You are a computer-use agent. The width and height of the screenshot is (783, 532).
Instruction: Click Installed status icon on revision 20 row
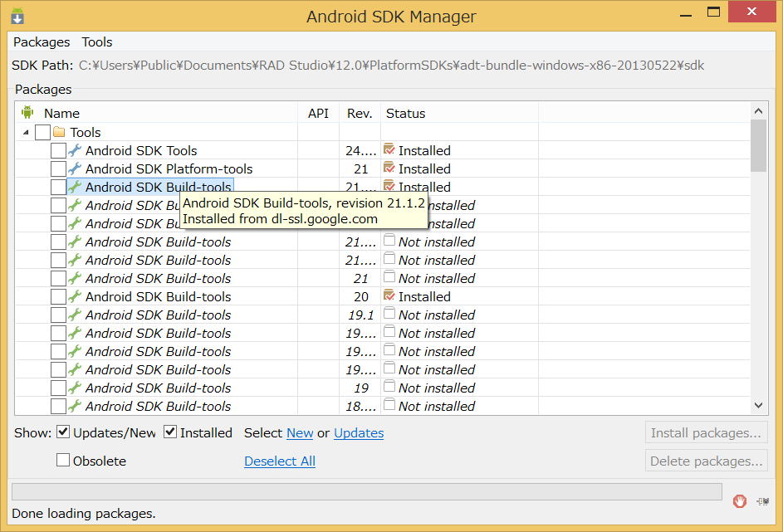click(x=389, y=295)
